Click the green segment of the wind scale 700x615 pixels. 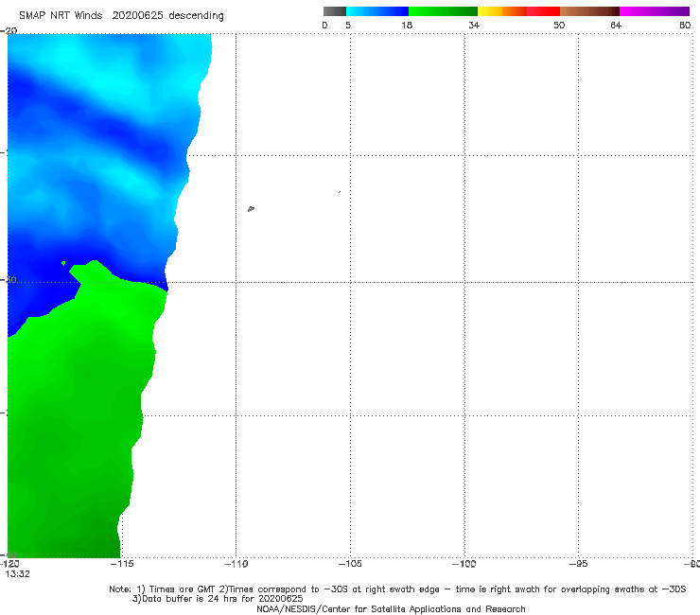(x=443, y=11)
